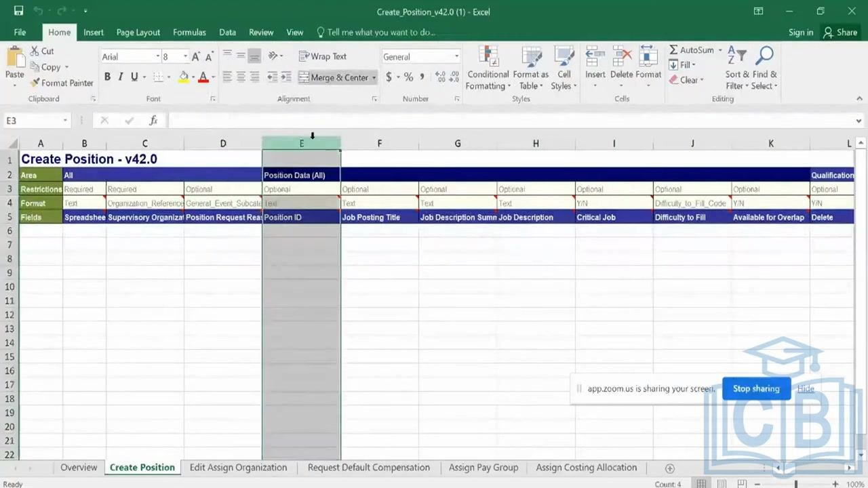Image resolution: width=868 pixels, height=488 pixels.
Task: Apply Comma Style number format
Action: click(422, 77)
